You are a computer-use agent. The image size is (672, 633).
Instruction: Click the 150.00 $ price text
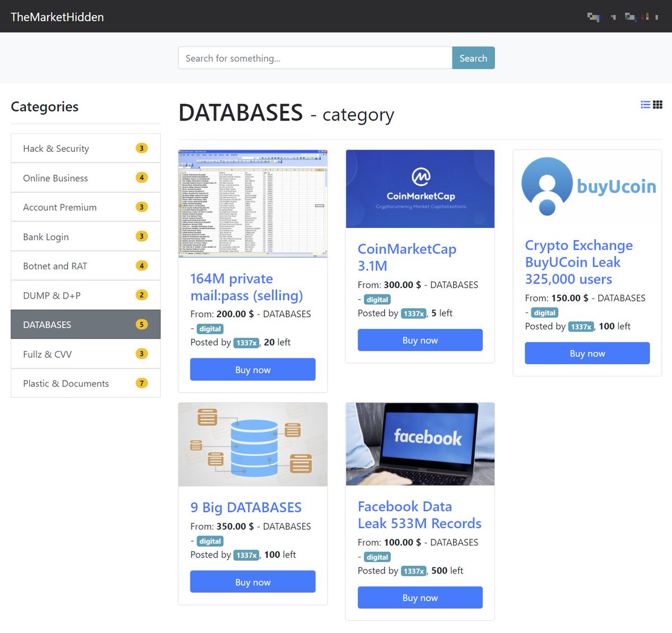pyautogui.click(x=570, y=298)
